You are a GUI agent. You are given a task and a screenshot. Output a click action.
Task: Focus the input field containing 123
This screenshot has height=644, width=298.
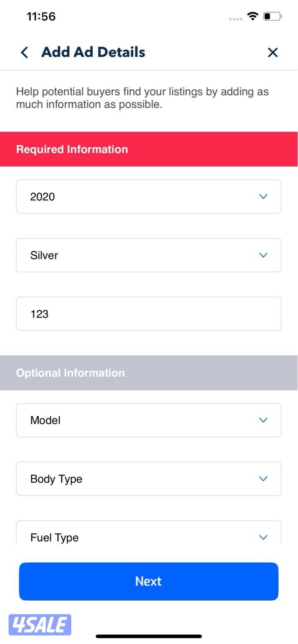pos(149,314)
